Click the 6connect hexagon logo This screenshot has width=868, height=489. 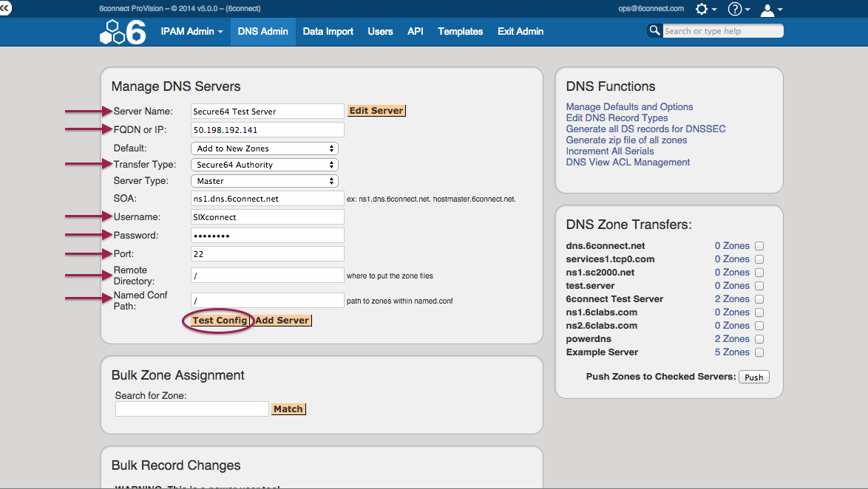coord(123,32)
